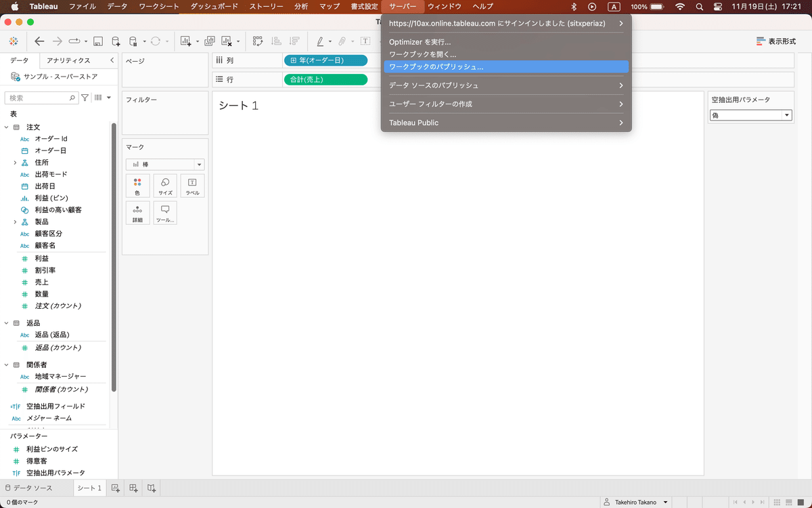Image resolution: width=812 pixels, height=508 pixels.
Task: Click the save workbook icon
Action: (x=98, y=41)
